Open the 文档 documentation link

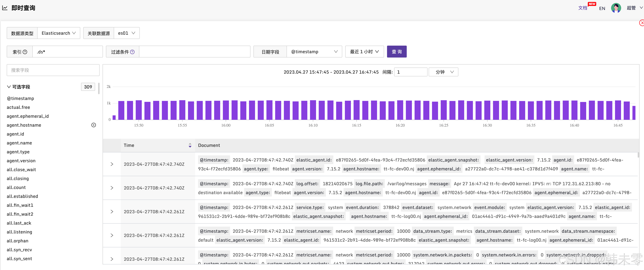[582, 8]
